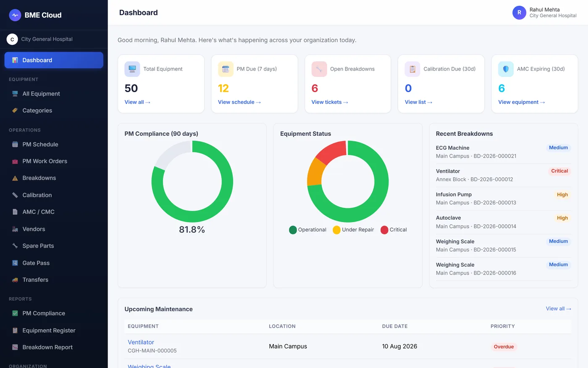588x368 pixels.
Task: Open the Ventilator link in maintenance table
Action: tap(141, 342)
